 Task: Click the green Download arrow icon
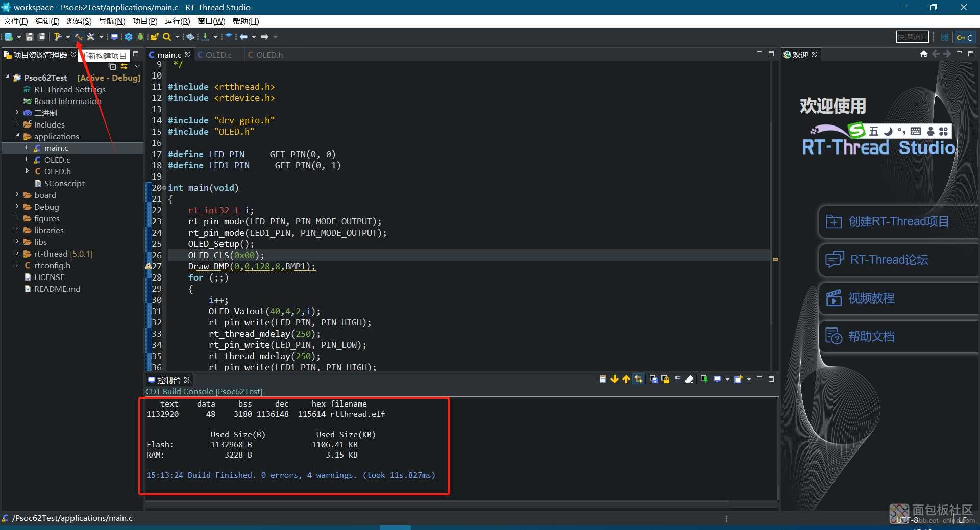[205, 37]
